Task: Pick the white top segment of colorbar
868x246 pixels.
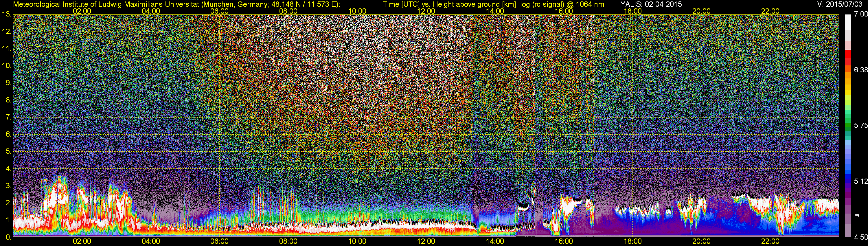Action: (848, 22)
